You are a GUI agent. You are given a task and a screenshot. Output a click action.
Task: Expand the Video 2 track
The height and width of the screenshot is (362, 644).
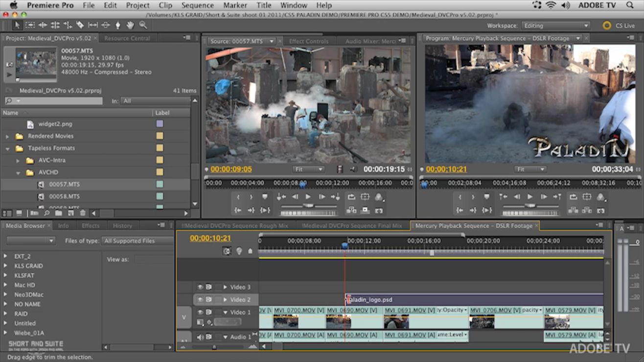225,299
